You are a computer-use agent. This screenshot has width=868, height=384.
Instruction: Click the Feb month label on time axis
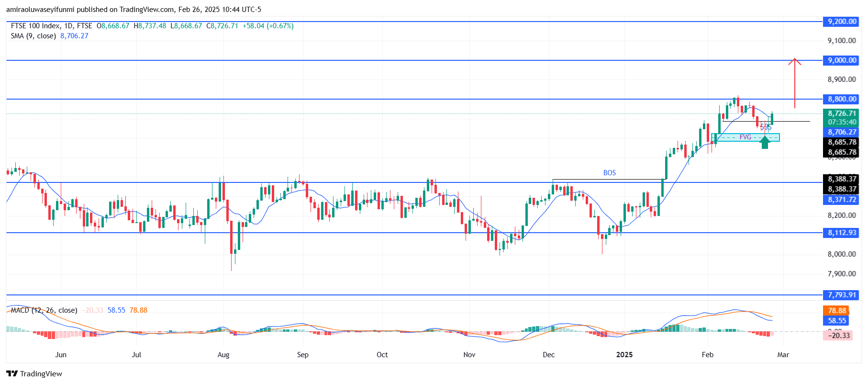tap(708, 355)
